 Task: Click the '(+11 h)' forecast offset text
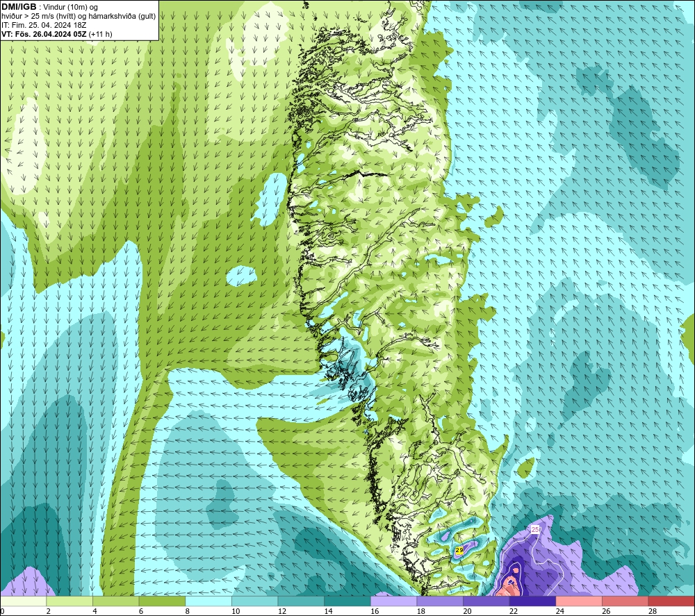coord(101,34)
